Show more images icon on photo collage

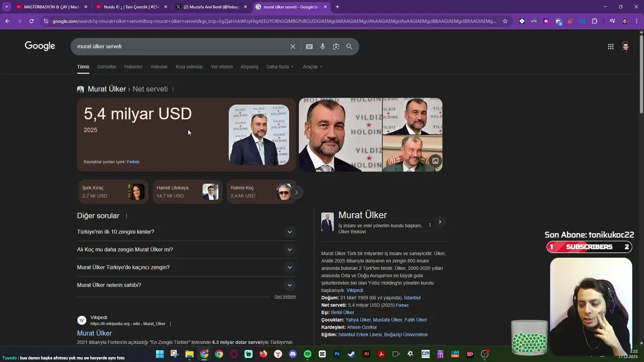click(x=435, y=161)
